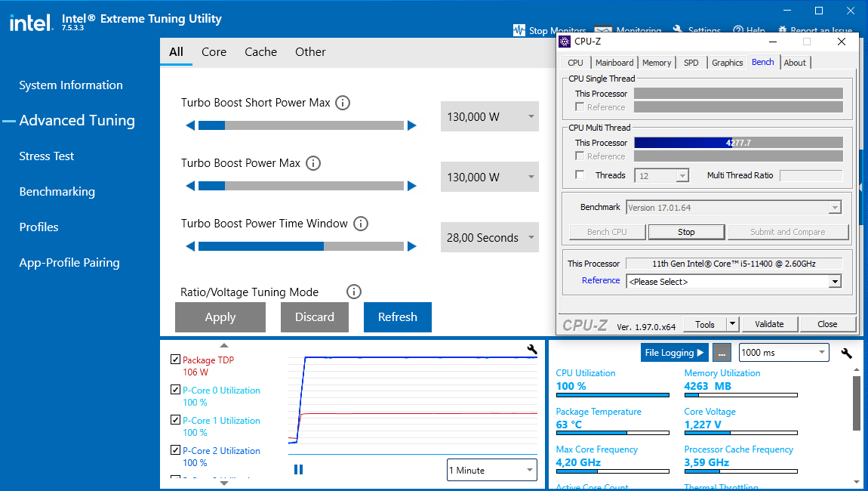Viewport: 868px width, 491px height.
Task: Click right arrow of Turbo Boost Power Time Window slider
Action: click(412, 246)
